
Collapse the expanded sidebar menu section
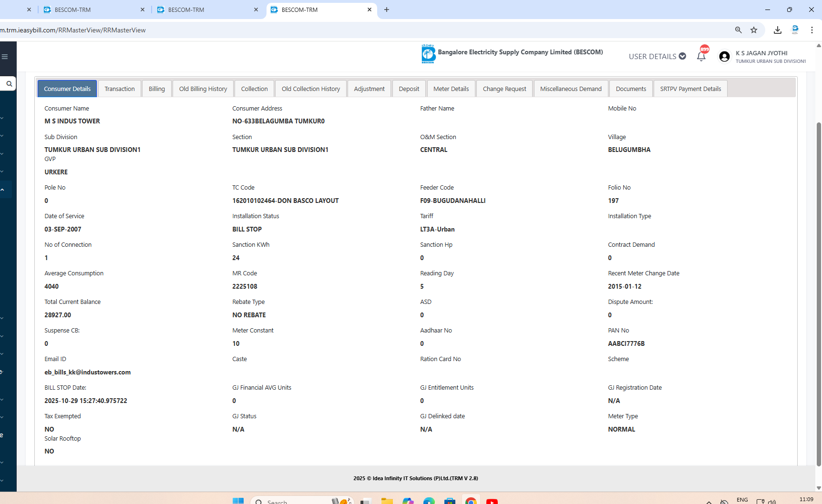tap(2, 190)
